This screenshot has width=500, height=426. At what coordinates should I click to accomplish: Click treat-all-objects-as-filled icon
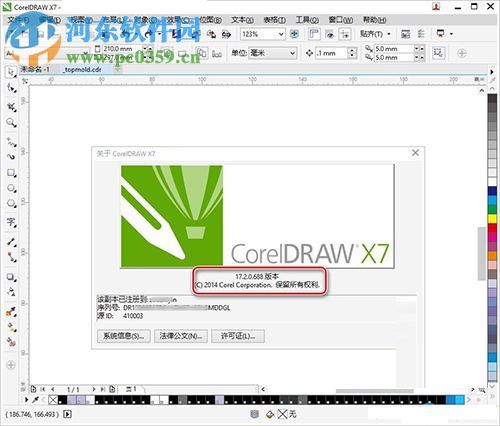point(438,53)
